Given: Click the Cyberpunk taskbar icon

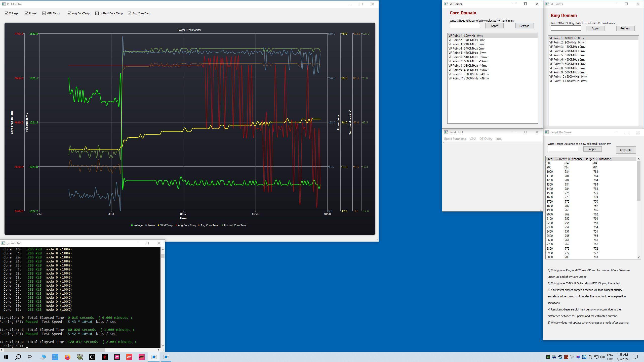Looking at the screenshot, I should tap(105, 357).
